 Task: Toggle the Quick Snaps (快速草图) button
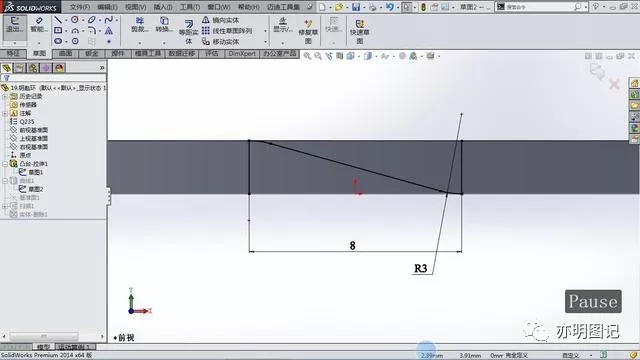pos(360,31)
